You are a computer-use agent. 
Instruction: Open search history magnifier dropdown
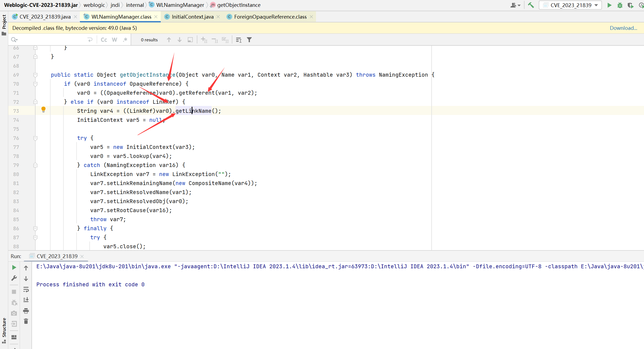14,40
